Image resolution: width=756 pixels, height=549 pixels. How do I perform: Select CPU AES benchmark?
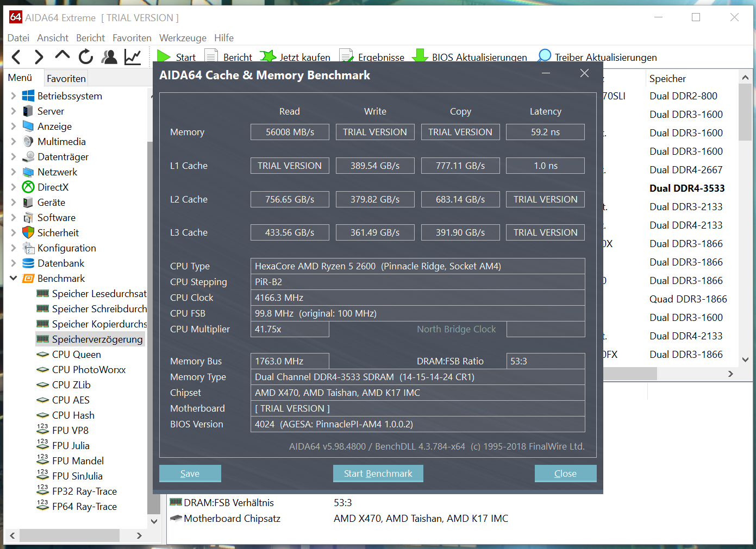pos(71,400)
